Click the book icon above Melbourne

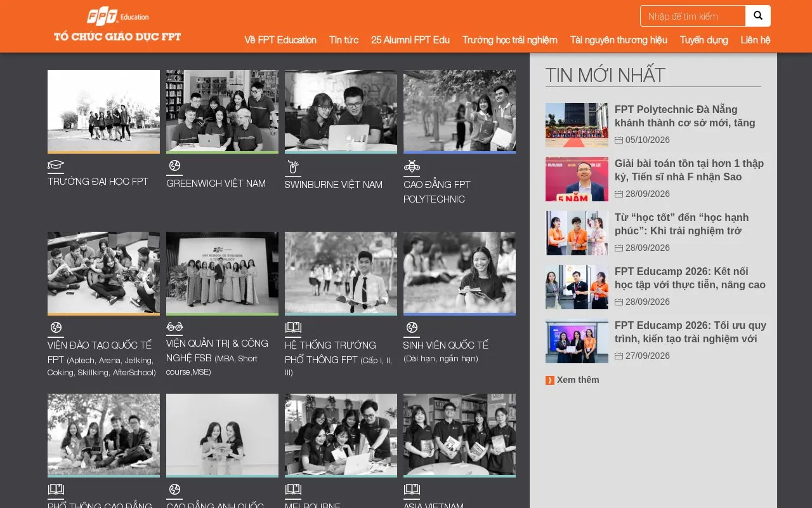(x=293, y=490)
